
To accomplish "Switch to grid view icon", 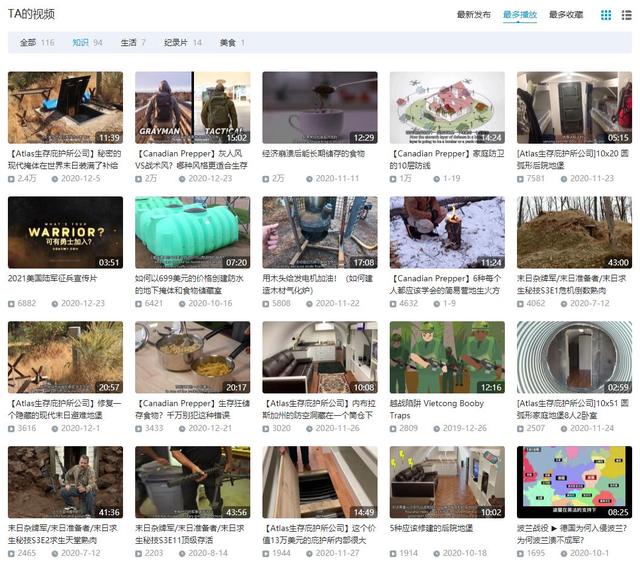I will pyautogui.click(x=606, y=15).
